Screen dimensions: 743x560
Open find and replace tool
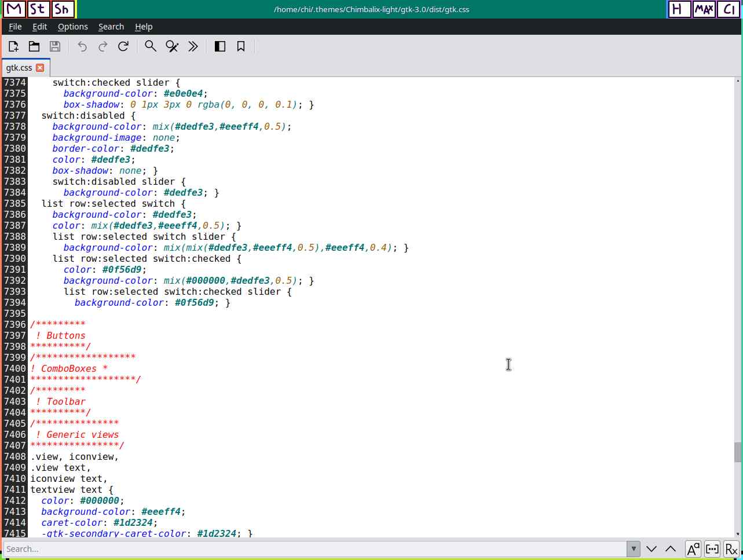172,46
